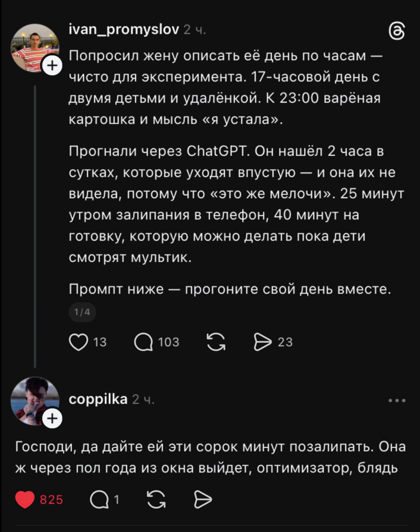This screenshot has height=532, width=420.
Task: Repost ivan_promyslov's post
Action: tap(216, 342)
